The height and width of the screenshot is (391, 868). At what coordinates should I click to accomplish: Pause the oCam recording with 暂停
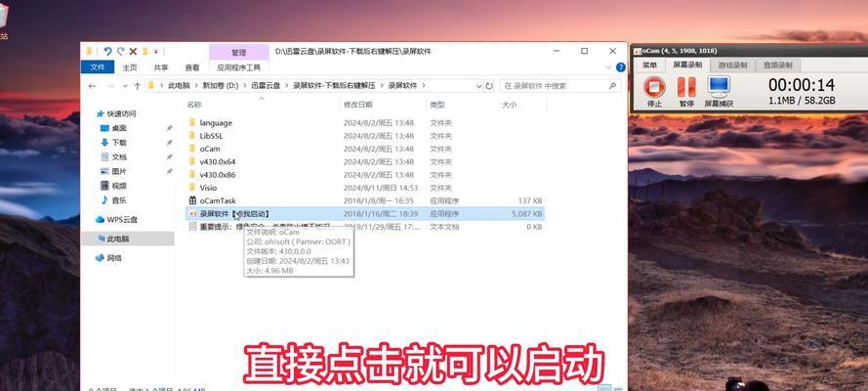[686, 91]
